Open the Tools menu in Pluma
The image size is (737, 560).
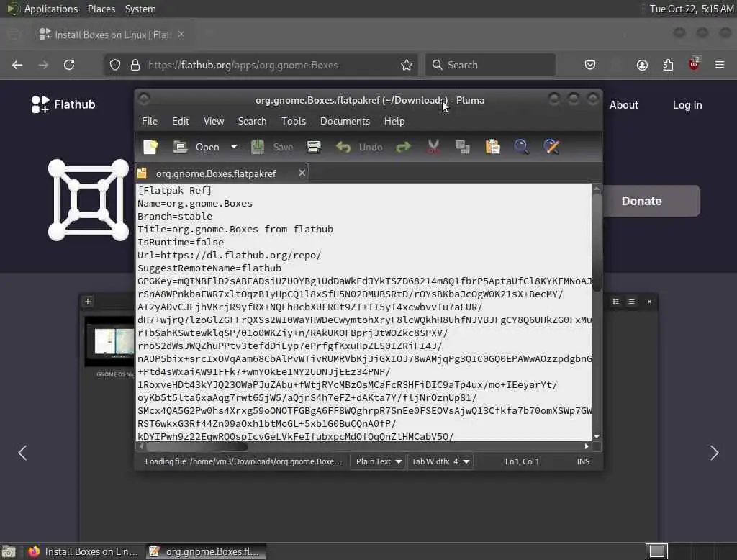294,122
